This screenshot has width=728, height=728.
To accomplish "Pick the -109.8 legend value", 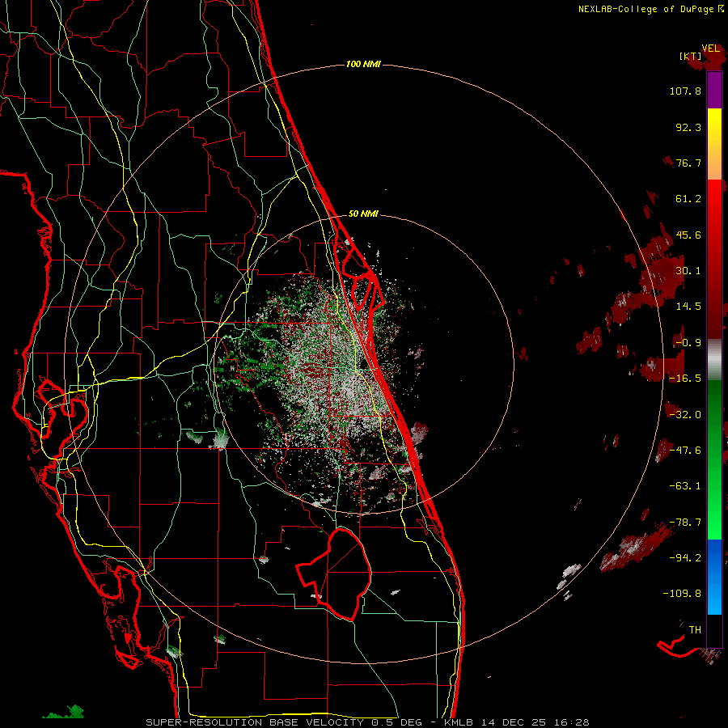I will tap(682, 594).
